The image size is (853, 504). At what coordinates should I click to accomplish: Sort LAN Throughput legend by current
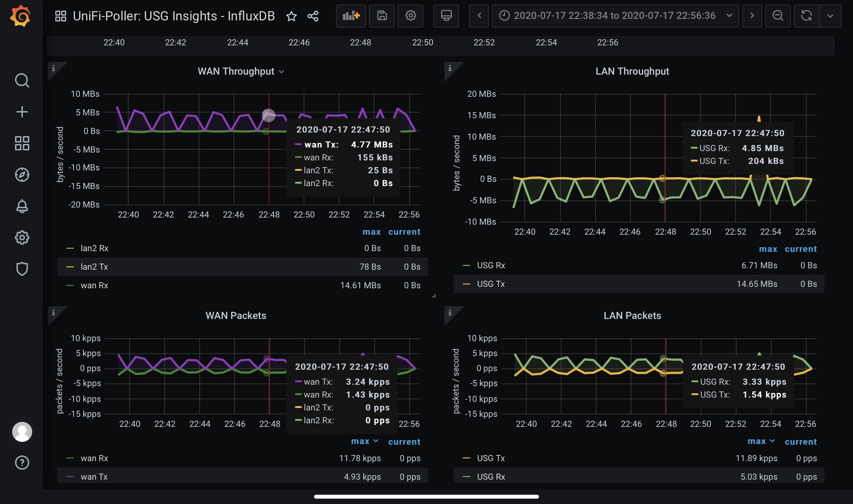click(x=801, y=249)
